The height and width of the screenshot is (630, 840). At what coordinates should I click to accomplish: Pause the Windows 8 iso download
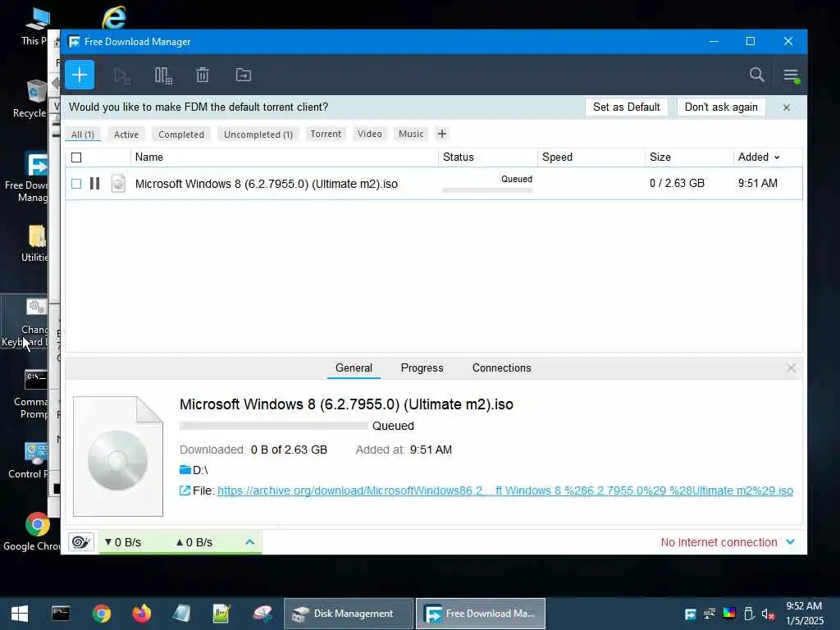click(x=95, y=184)
